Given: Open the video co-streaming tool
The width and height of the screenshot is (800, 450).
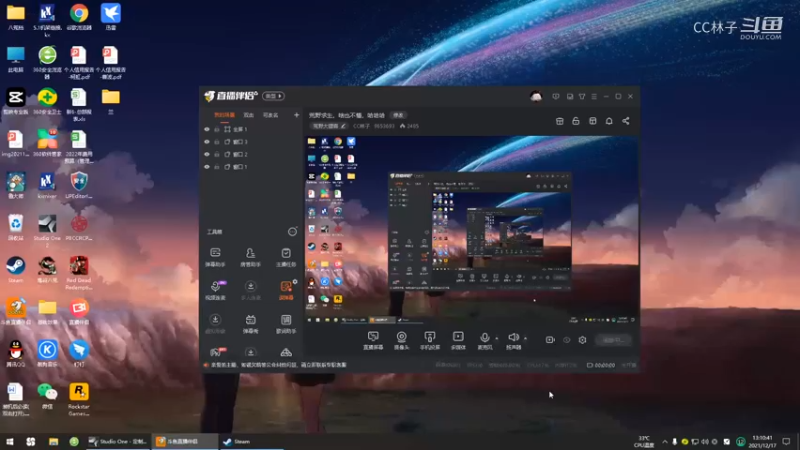Looking at the screenshot, I should 215,290.
